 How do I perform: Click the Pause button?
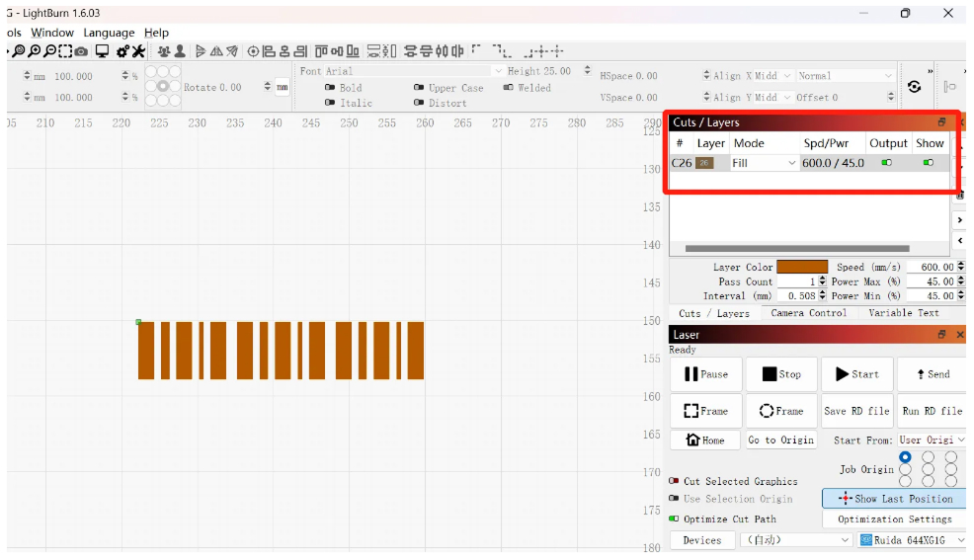click(x=705, y=373)
